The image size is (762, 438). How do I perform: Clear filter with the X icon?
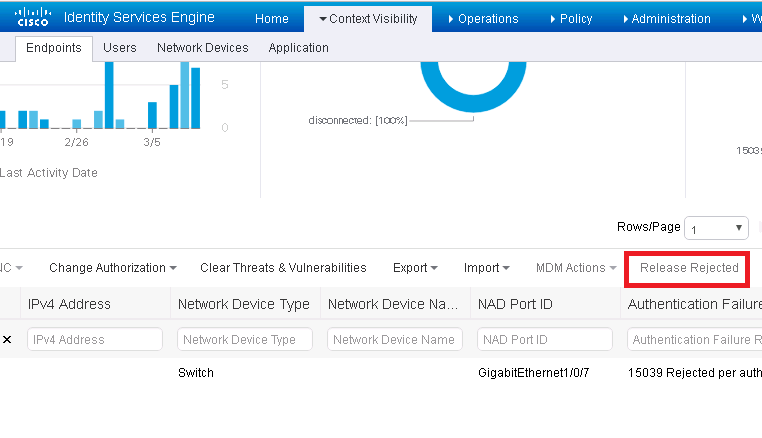(x=7, y=340)
